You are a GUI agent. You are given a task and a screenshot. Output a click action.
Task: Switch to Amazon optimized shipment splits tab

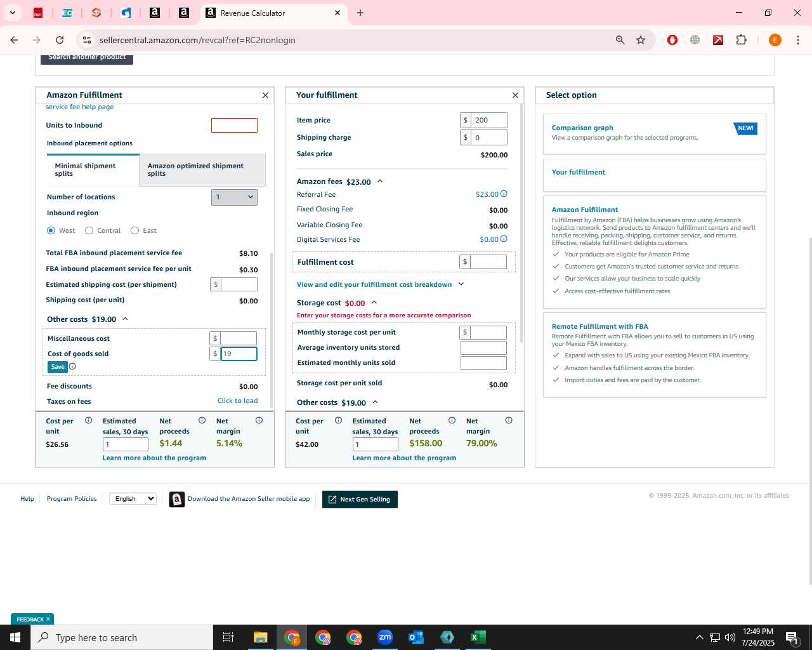point(202,170)
